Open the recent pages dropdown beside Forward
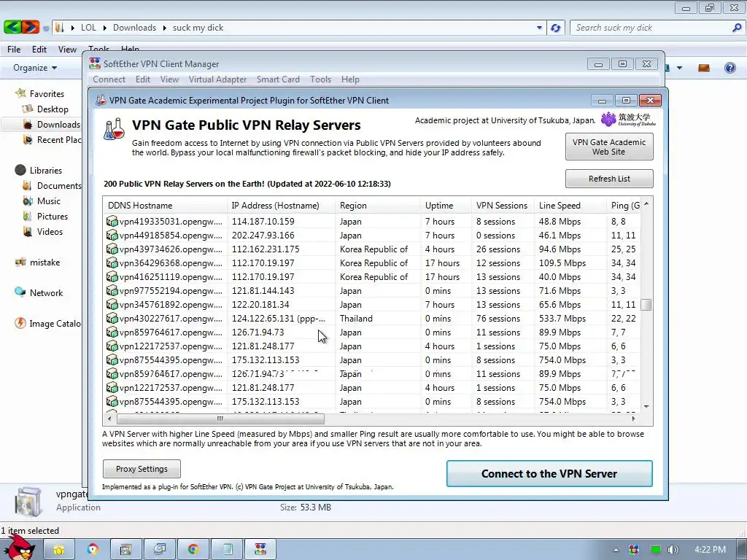This screenshot has height=560, width=747. (x=46, y=28)
